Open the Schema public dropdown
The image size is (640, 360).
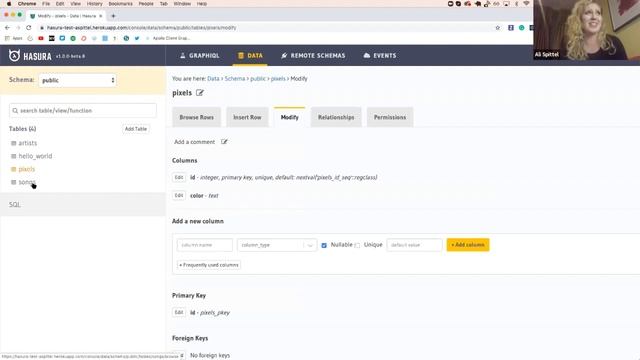pos(78,80)
